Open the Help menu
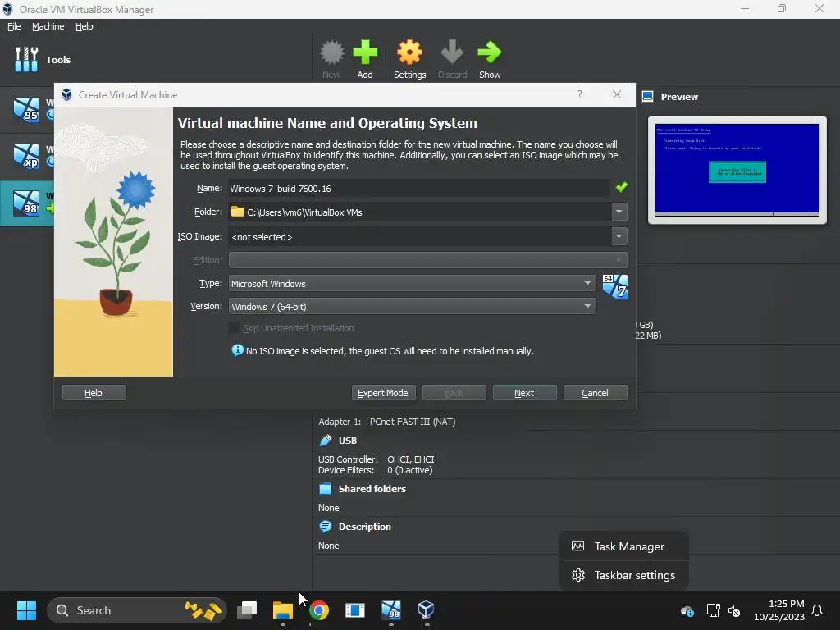Screen dimensions: 840x630 tap(84, 26)
